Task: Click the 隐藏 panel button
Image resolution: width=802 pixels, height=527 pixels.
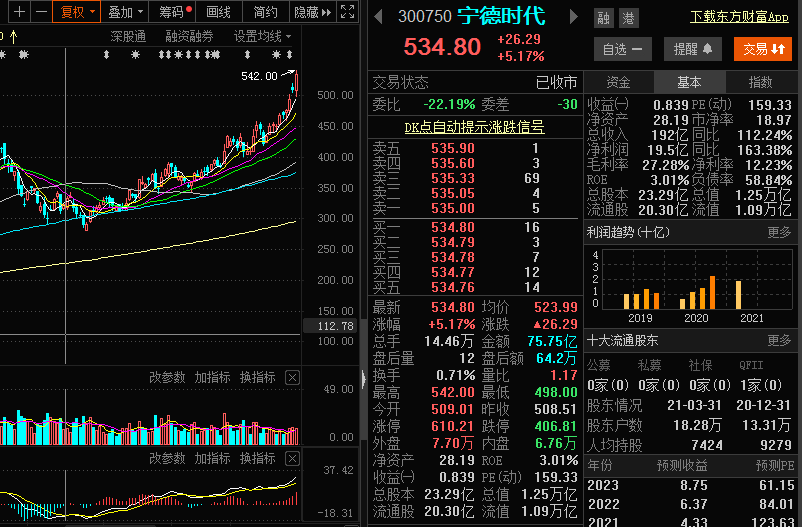Action: tap(313, 12)
